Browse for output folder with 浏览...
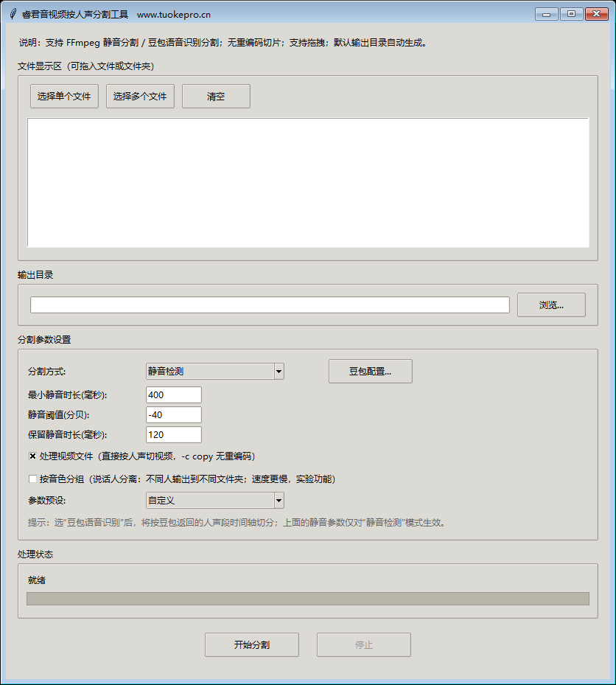 tap(551, 305)
